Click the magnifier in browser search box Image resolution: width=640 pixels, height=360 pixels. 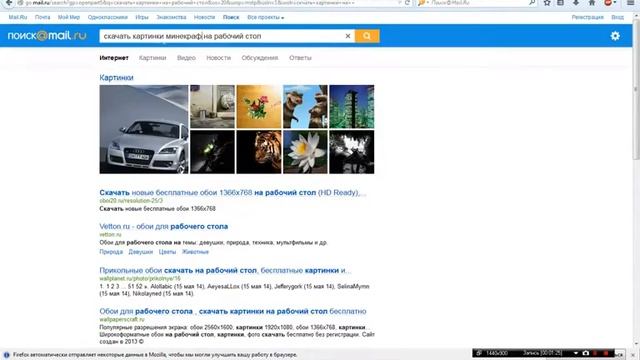(x=532, y=2)
